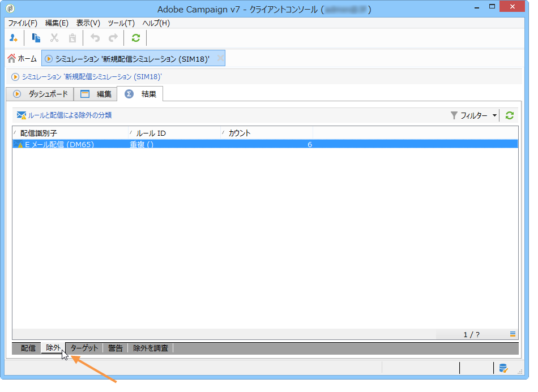
Task: Click the filter funnel icon
Action: pyautogui.click(x=454, y=115)
